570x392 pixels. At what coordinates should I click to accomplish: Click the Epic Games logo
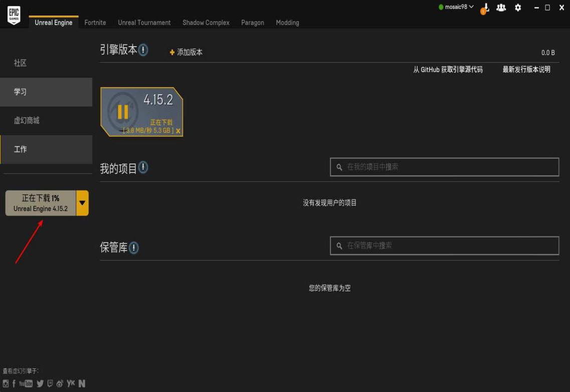(x=14, y=15)
